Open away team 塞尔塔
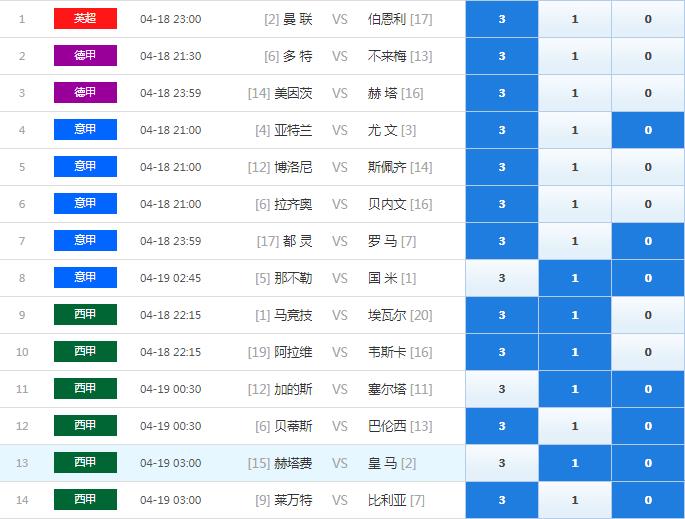The image size is (685, 519). pos(387,389)
